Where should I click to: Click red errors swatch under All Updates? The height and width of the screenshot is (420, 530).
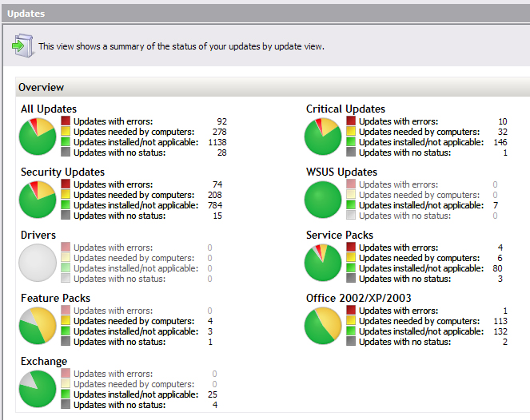(66, 121)
